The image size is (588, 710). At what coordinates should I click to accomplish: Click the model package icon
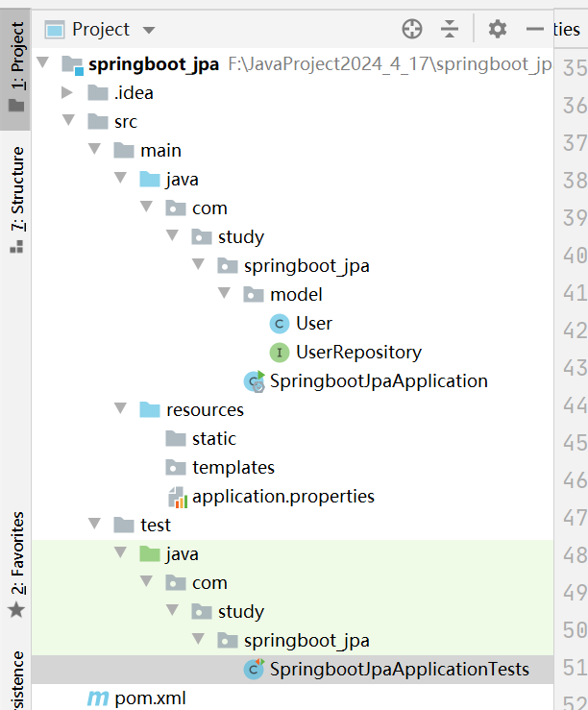pyautogui.click(x=254, y=294)
